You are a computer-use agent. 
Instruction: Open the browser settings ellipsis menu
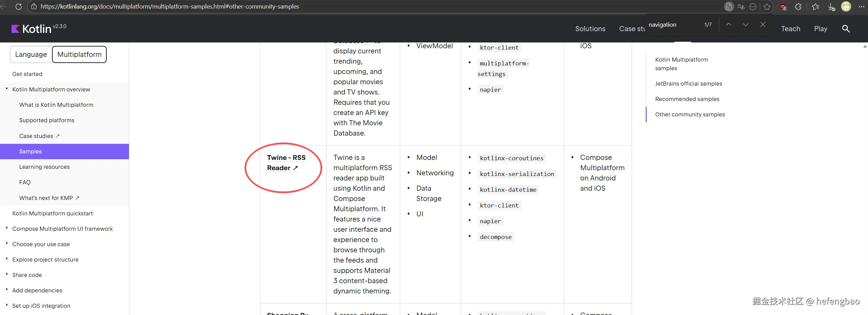click(862, 7)
